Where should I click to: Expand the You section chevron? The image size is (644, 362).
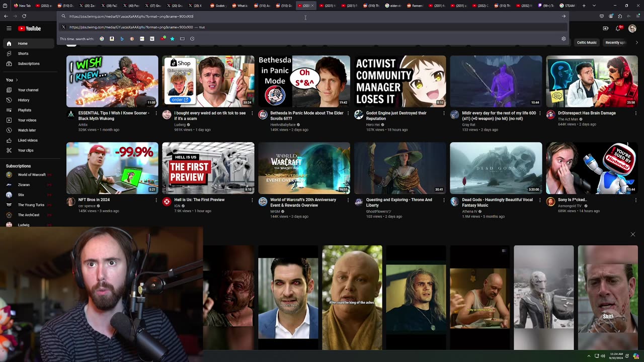17,80
